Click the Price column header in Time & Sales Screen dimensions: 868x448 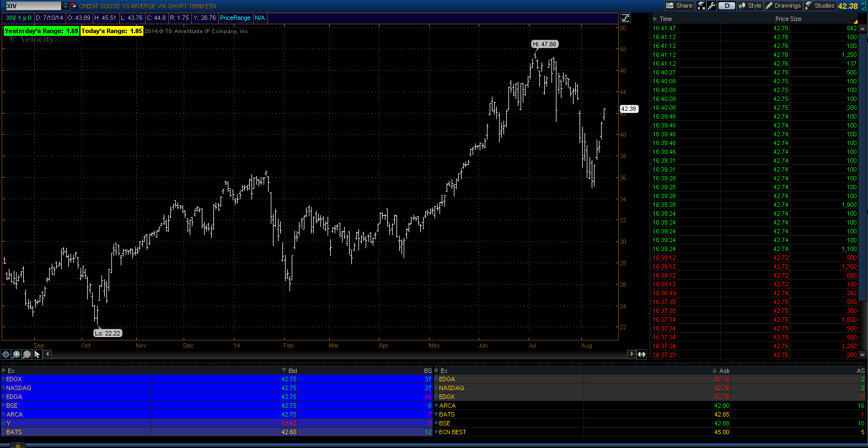point(781,19)
